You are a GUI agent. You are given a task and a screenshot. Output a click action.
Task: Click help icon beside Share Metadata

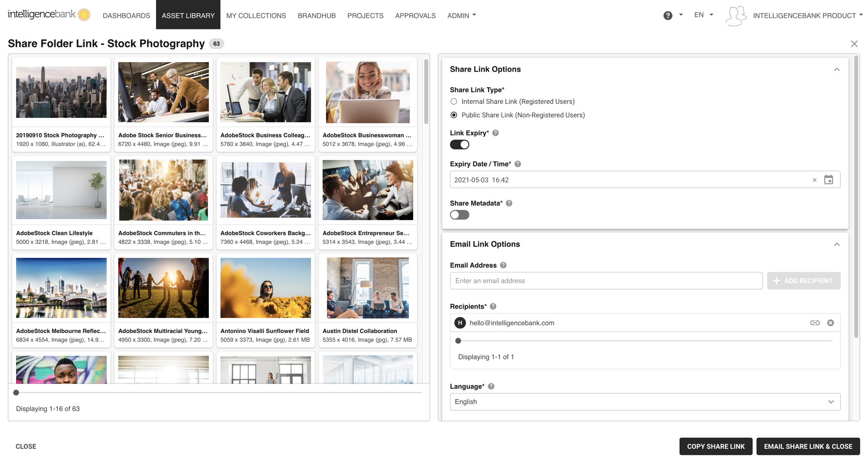pos(509,203)
